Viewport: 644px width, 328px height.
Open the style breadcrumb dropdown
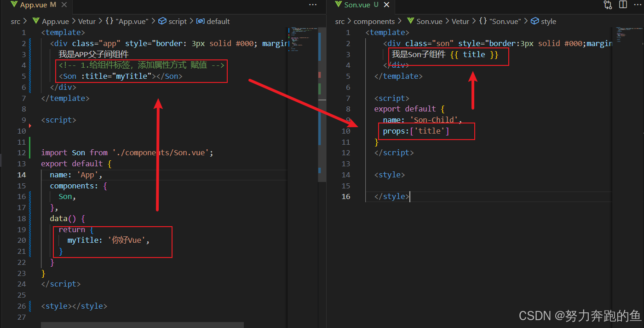548,21
